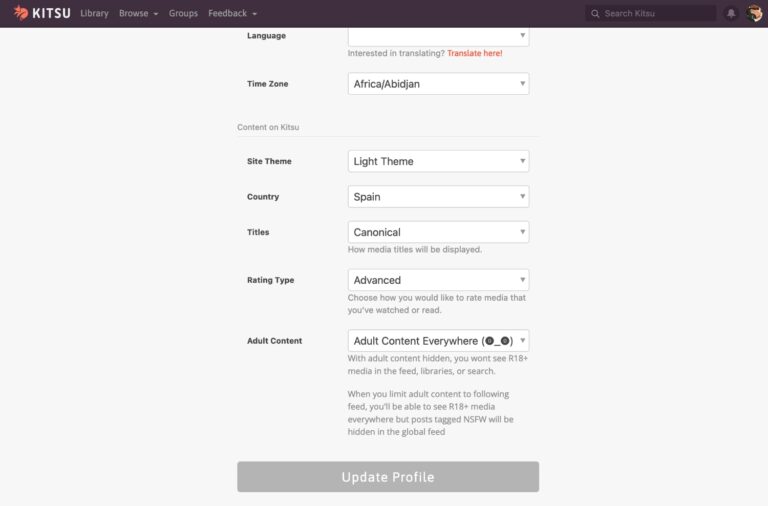Click the Kitsu fox logo

pyautogui.click(x=21, y=13)
